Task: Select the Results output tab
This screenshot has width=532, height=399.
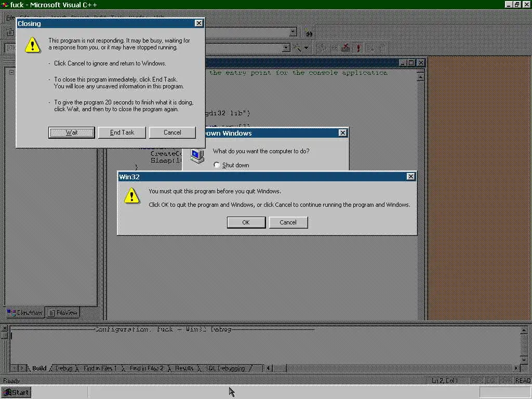Action: [184, 368]
